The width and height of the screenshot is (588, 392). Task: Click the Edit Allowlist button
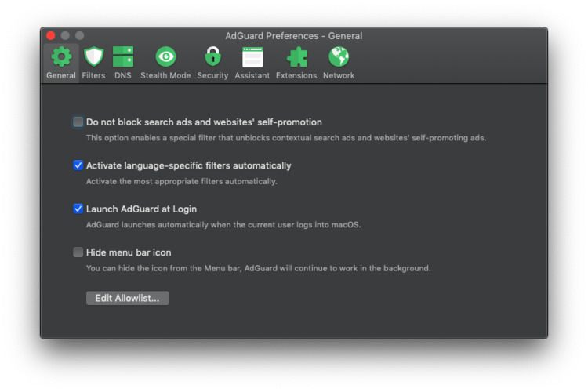128,298
